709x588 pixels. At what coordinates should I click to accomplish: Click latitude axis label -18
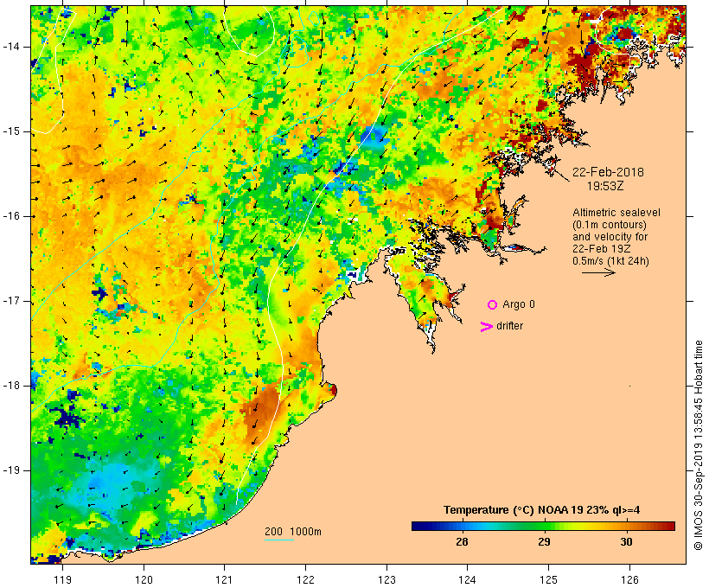(x=10, y=386)
